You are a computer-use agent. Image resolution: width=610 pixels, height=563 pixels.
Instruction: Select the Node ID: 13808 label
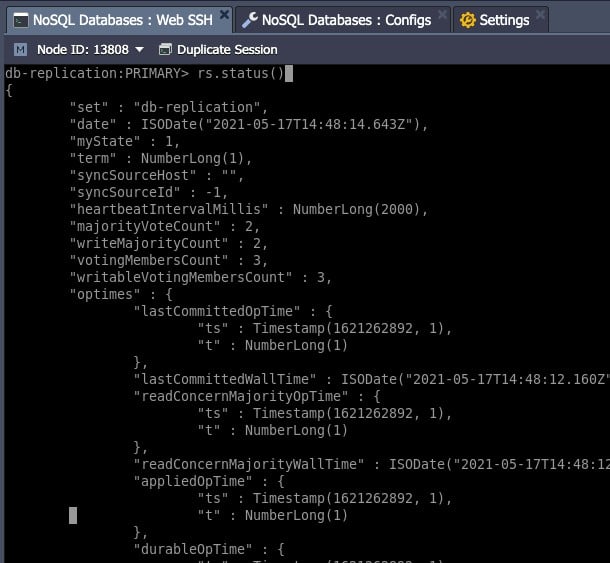point(83,50)
